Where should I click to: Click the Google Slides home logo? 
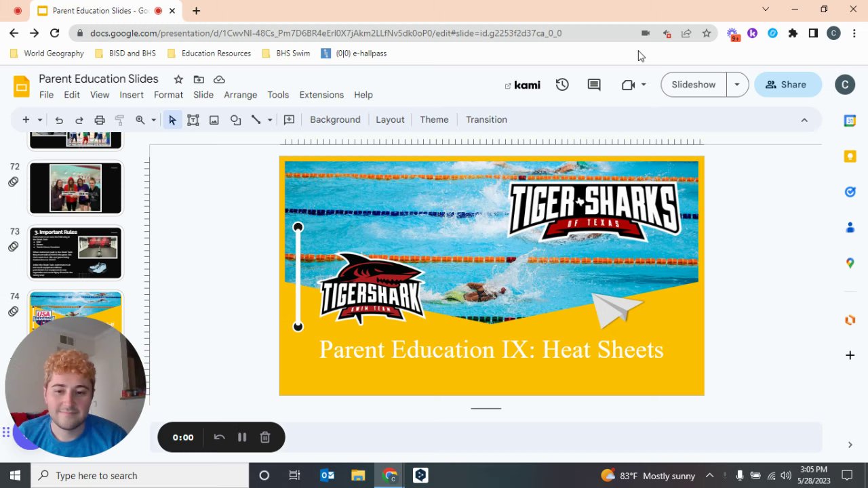22,87
